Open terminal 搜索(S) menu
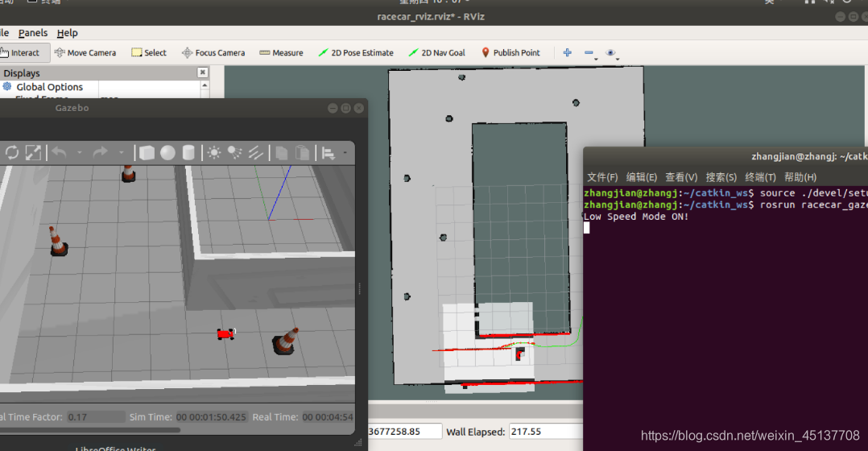Screen dimensions: 868x451 pos(721,177)
